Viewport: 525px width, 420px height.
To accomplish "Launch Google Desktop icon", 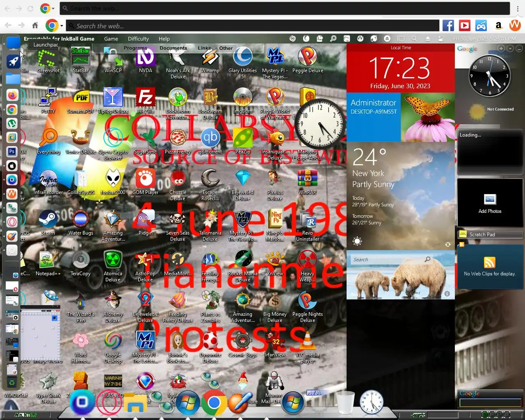I will click(113, 347).
